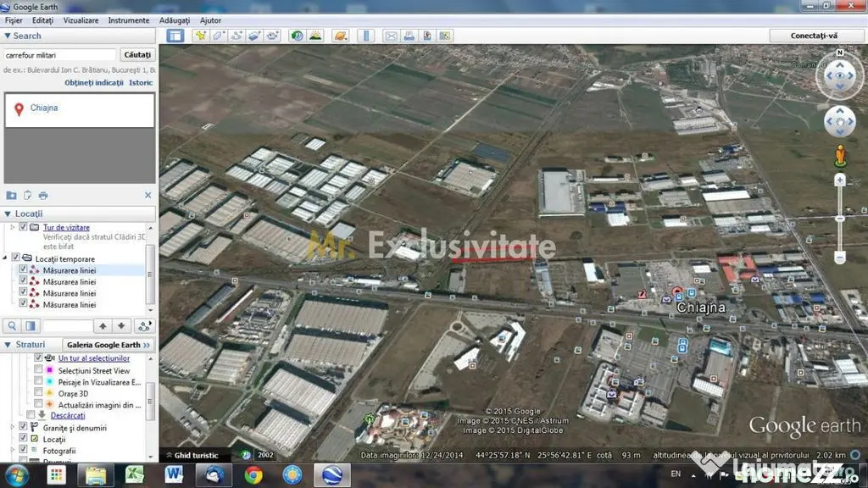Check the Selecțiuni Street View layer checkbox
The image size is (868, 488).
pos(38,369)
